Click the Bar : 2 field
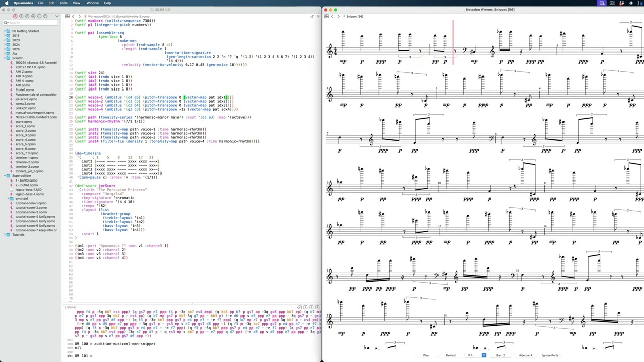644x362 pixels. [501, 355]
